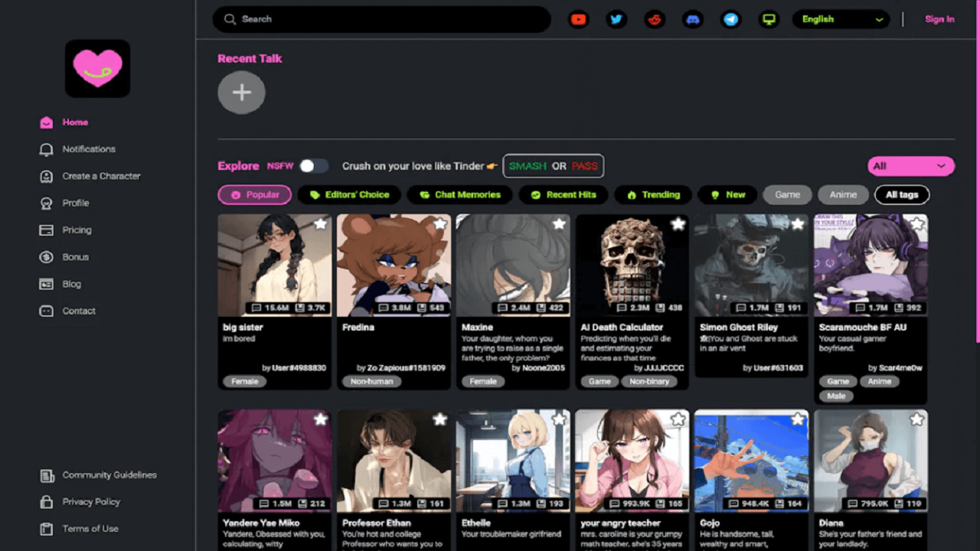Filter by the Game tag pill
Screen dimensions: 980x551
click(x=787, y=194)
